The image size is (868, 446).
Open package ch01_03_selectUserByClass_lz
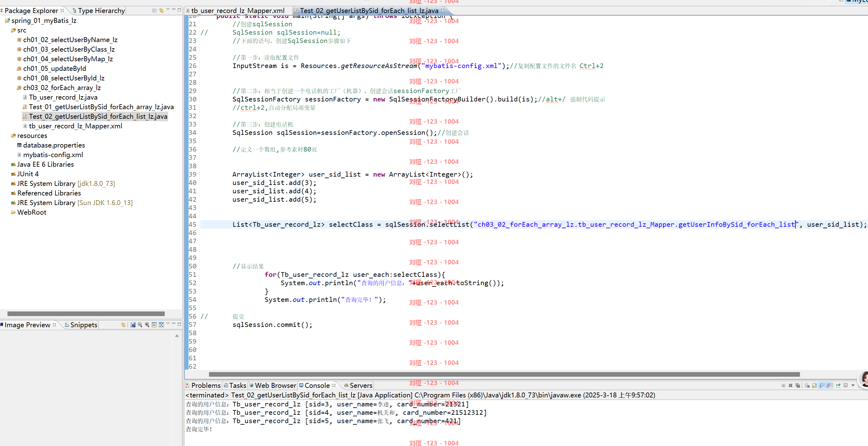(66, 49)
